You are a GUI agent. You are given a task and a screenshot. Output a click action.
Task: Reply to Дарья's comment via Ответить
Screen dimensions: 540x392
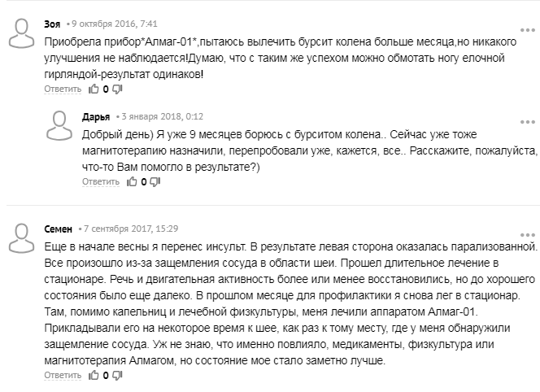(102, 182)
